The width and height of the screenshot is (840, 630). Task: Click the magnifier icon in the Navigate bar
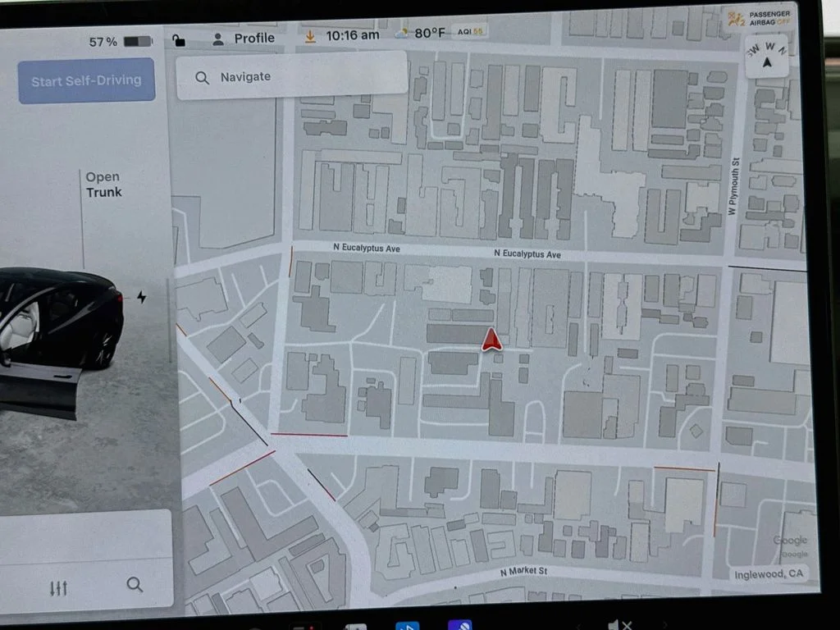(x=202, y=78)
